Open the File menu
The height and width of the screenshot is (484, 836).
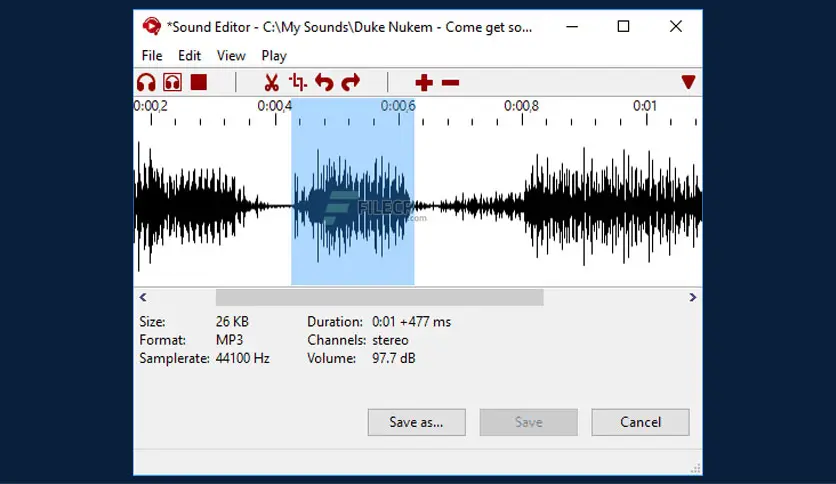152,56
